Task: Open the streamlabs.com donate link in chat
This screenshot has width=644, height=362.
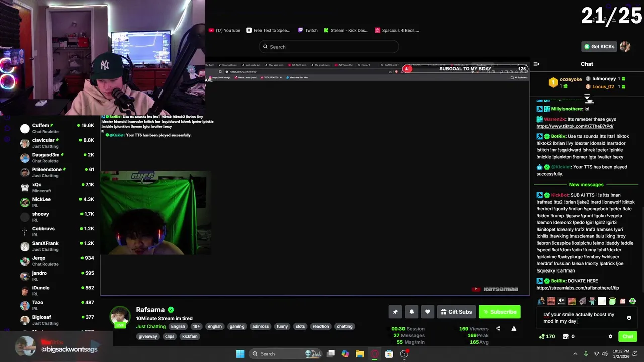Action: tap(578, 288)
